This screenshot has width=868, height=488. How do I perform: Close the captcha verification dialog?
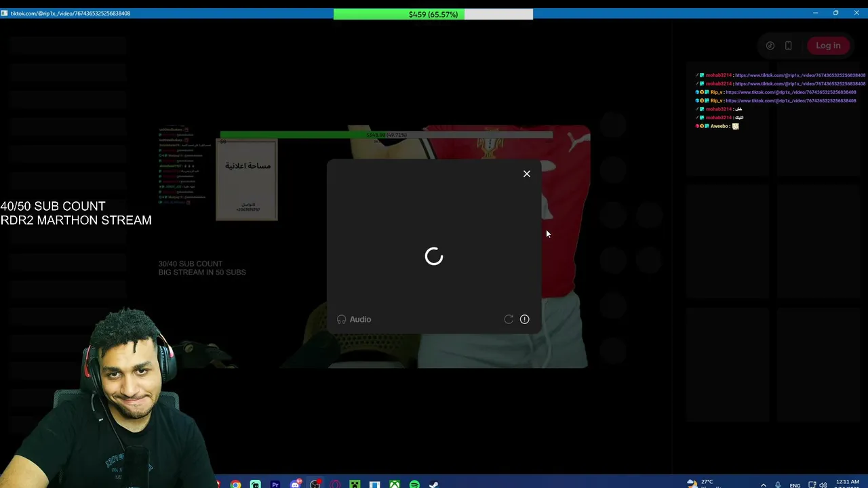[527, 174]
